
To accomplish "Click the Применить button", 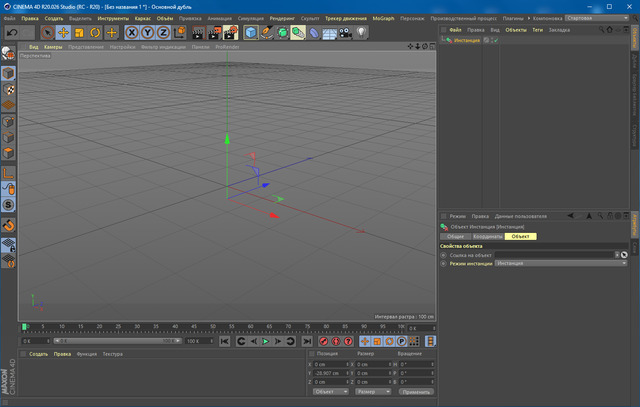I will click(418, 392).
